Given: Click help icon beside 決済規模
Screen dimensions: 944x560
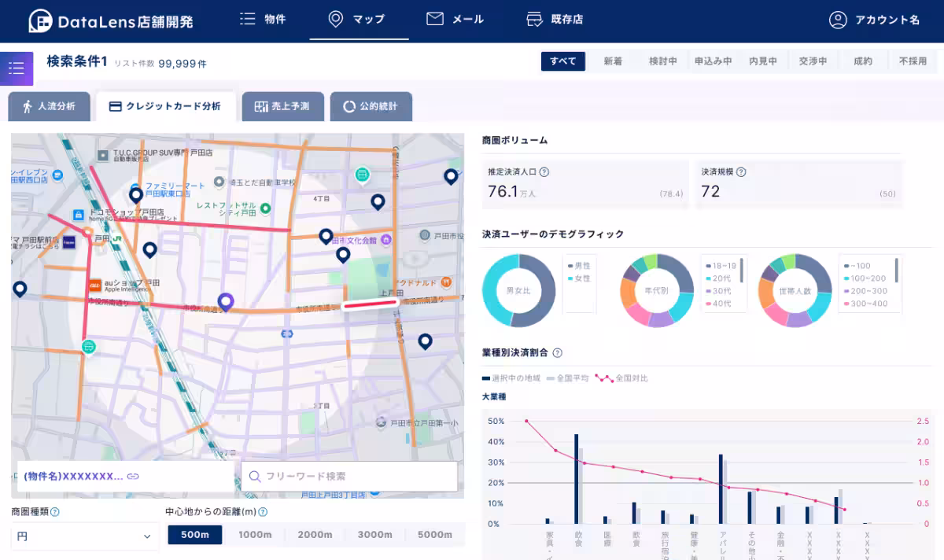Looking at the screenshot, I should [741, 171].
